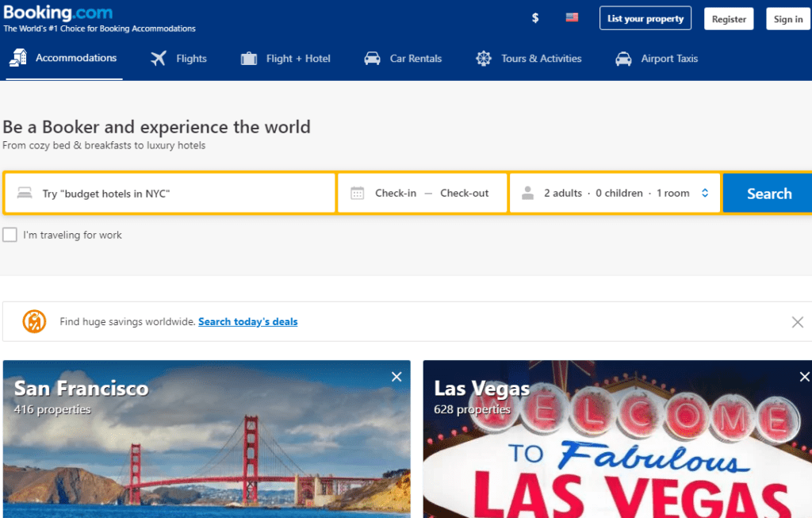The image size is (812, 518).
Task: Click the Be a Booker headline
Action: point(156,127)
